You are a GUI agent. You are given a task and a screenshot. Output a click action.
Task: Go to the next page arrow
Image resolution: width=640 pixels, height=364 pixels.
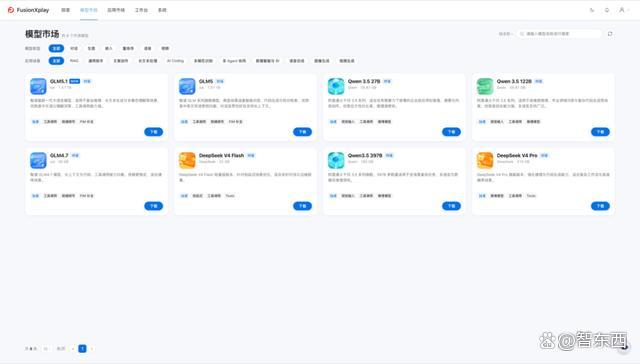(x=92, y=348)
